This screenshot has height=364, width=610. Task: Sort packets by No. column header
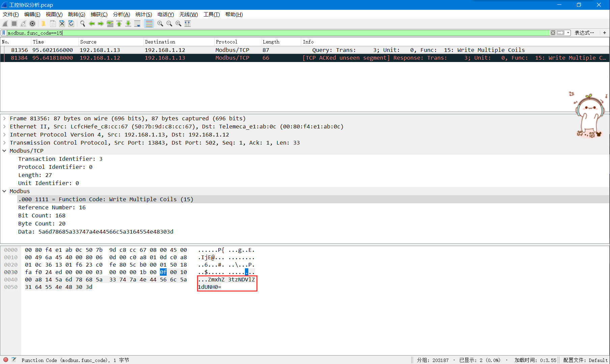click(x=16, y=42)
